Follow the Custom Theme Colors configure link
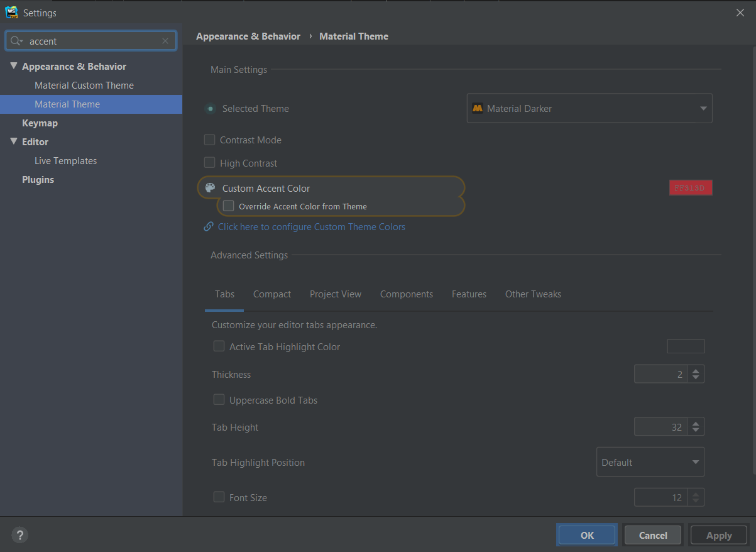 pos(311,226)
